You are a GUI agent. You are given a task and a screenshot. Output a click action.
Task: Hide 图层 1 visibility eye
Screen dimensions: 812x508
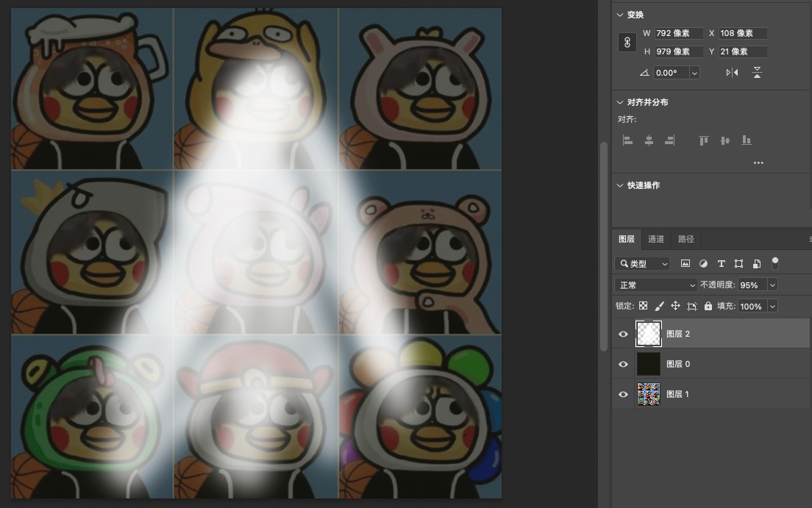[x=623, y=394]
